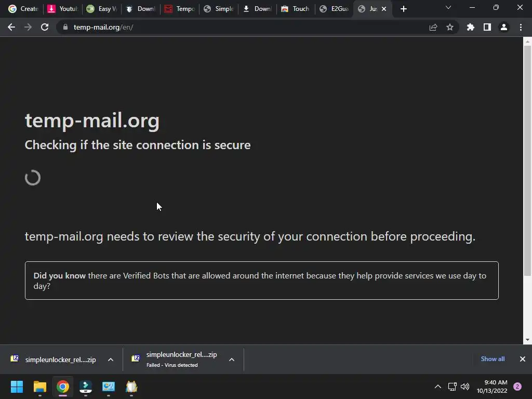Click the page vertical scrollbar thumb

527,160
